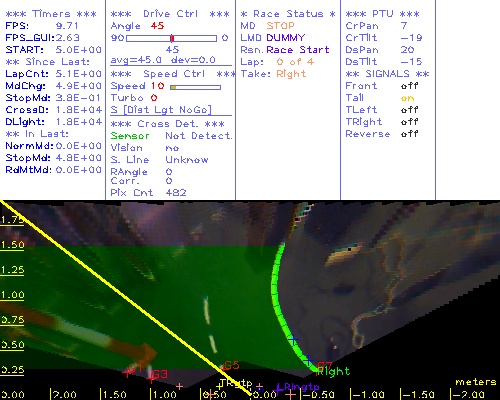Screen dimensions: 500x400
Task: Toggle the TLeft signal off indicator
Action: tap(409, 110)
